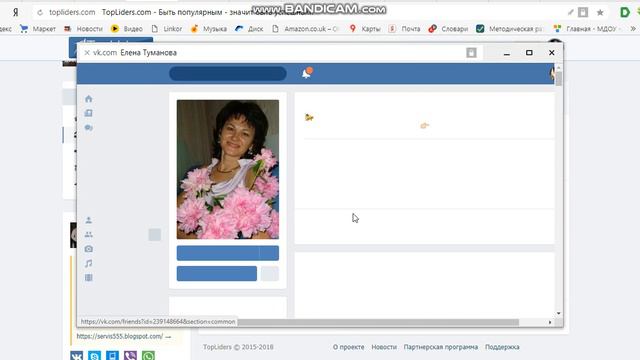Open the Главная - МДОУ bookmark

[x=587, y=29]
